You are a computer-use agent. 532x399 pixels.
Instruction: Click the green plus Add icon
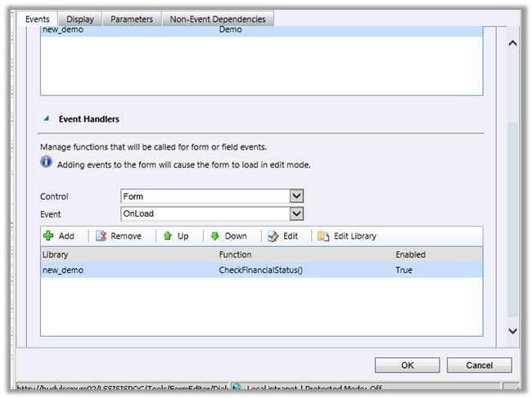tap(49, 236)
